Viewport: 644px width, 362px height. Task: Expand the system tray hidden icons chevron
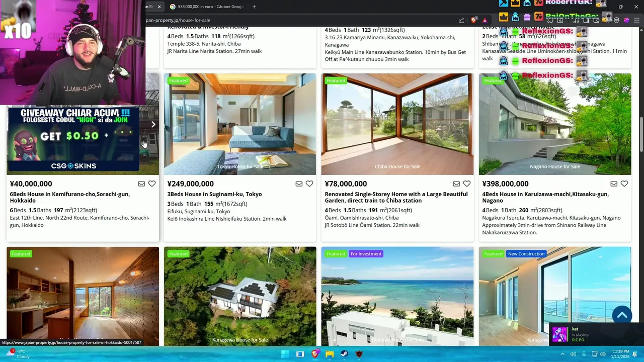[563, 354]
